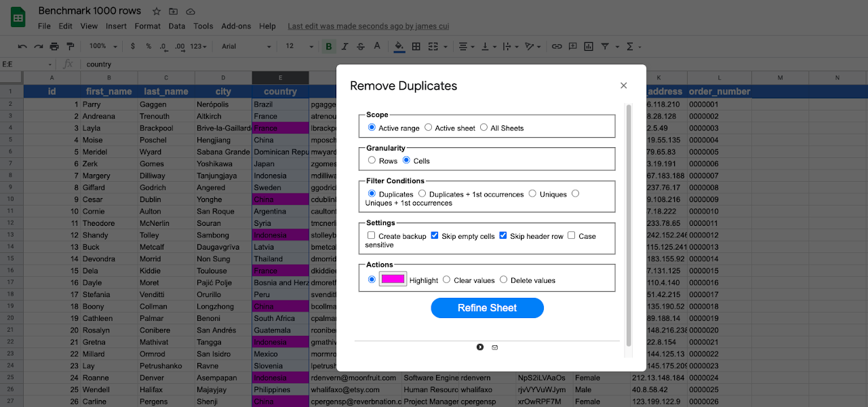Toggle Bold formatting

tap(329, 46)
